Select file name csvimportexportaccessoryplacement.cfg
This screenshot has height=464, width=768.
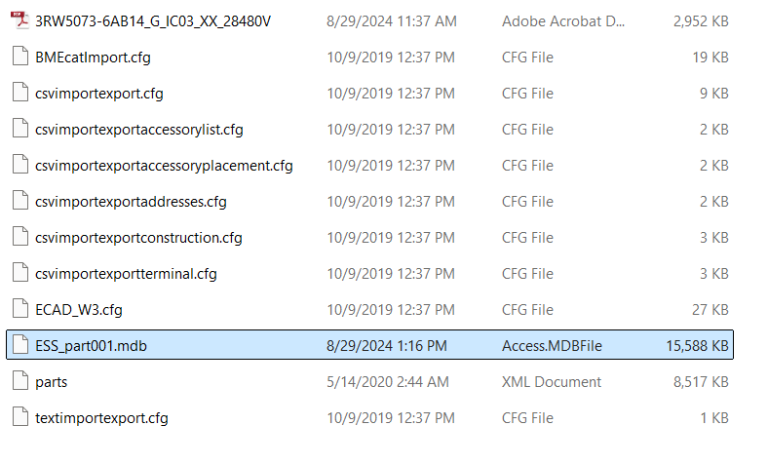click(x=164, y=166)
